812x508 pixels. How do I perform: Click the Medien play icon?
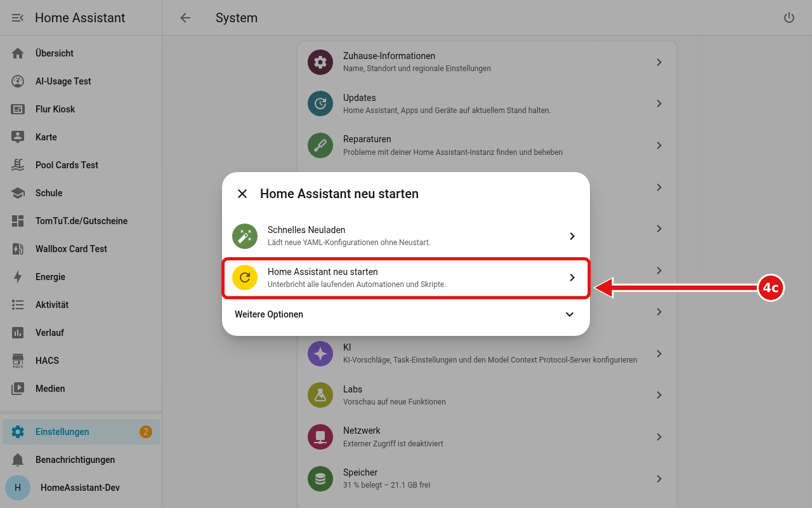[18, 389]
